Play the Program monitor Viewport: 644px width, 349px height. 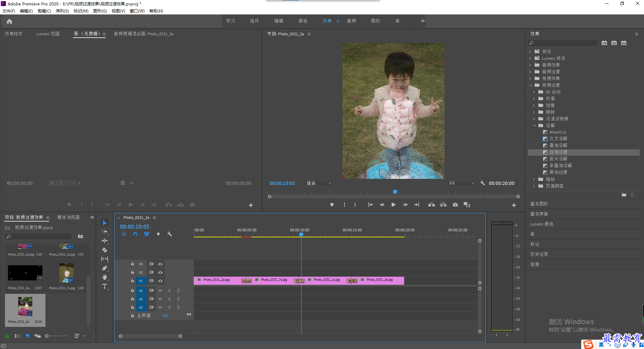[x=393, y=204]
